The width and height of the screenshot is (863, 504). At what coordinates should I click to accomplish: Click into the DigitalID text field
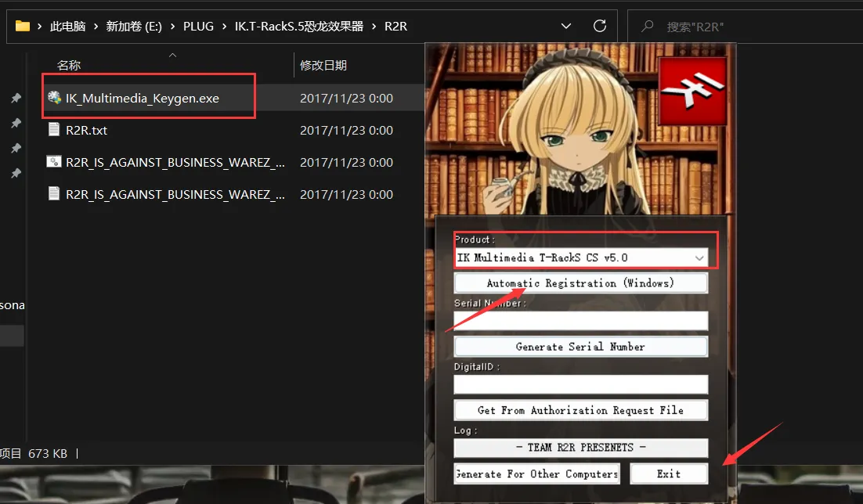[x=580, y=384]
